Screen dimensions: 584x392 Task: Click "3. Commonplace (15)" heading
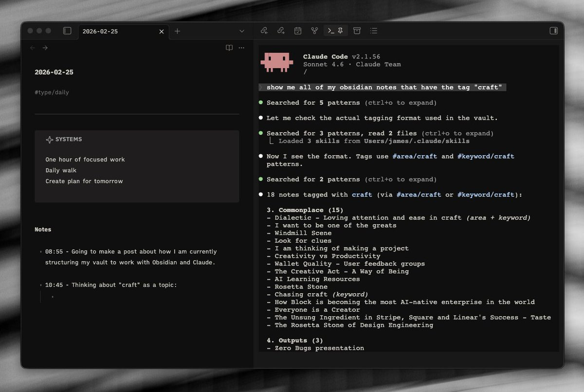(x=305, y=210)
